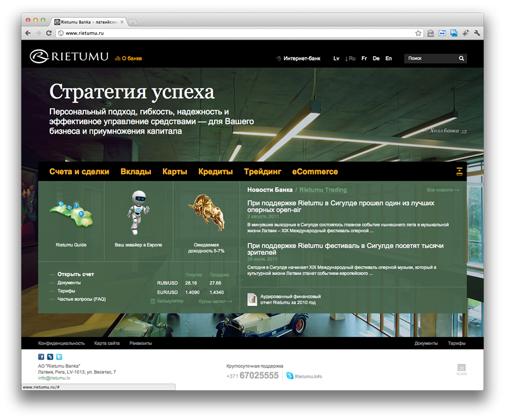Open the eCommerce menu
Screen dimensions: 505x420
click(x=315, y=172)
